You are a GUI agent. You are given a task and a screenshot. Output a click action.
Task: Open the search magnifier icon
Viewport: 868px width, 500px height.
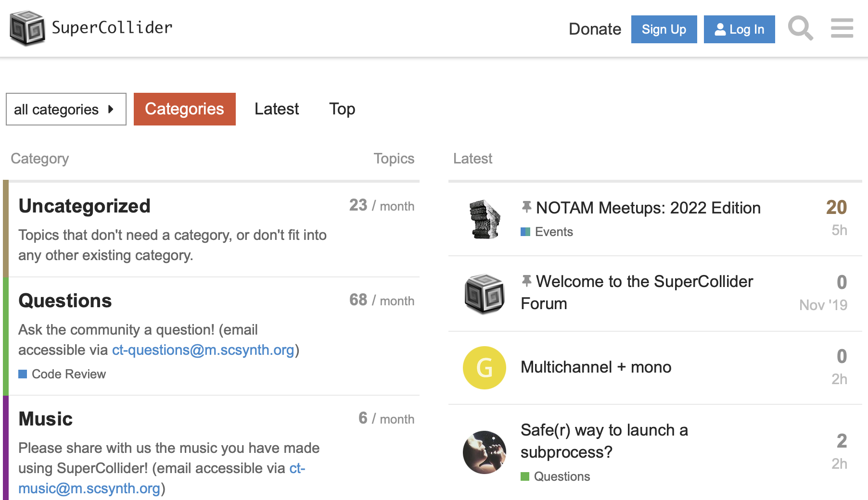pyautogui.click(x=800, y=28)
